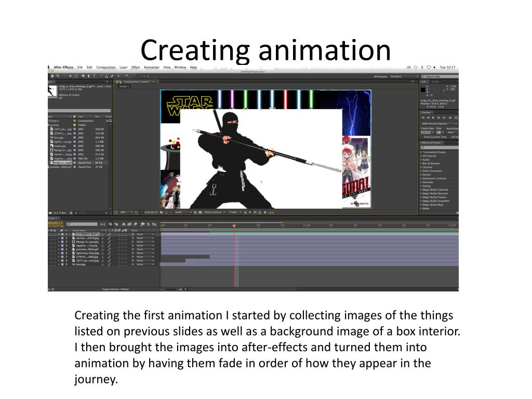This screenshot has width=532, height=399.
Task: Click the Info panel black color swatch
Action: point(423,90)
